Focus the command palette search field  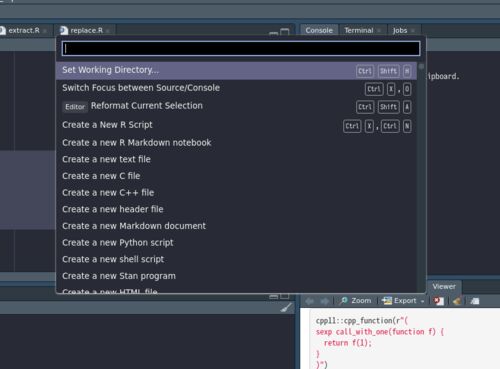click(241, 49)
